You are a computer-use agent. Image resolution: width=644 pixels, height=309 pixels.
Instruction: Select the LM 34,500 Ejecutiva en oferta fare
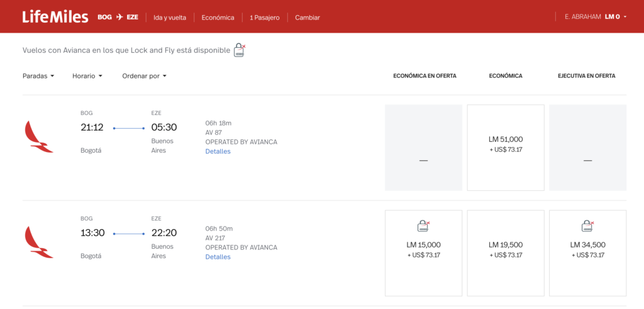pos(588,252)
